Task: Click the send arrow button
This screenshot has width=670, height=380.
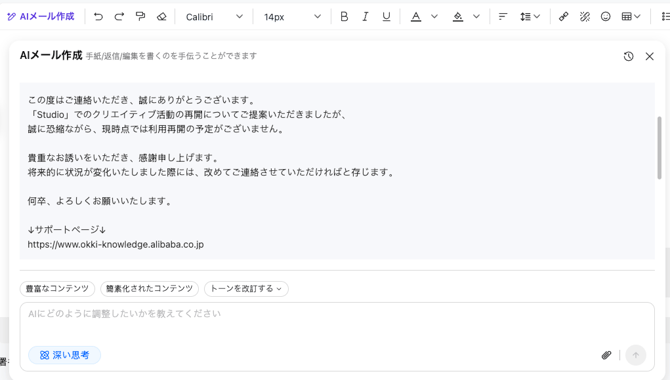Action: [x=635, y=355]
